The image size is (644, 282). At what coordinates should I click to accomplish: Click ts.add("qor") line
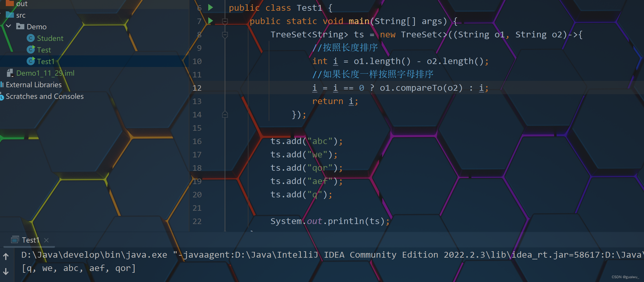(x=307, y=168)
